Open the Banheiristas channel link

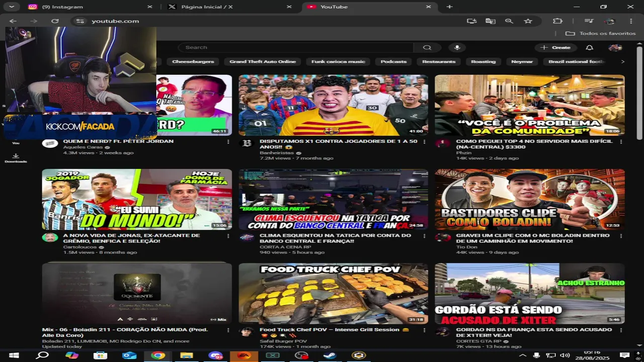coord(277,152)
